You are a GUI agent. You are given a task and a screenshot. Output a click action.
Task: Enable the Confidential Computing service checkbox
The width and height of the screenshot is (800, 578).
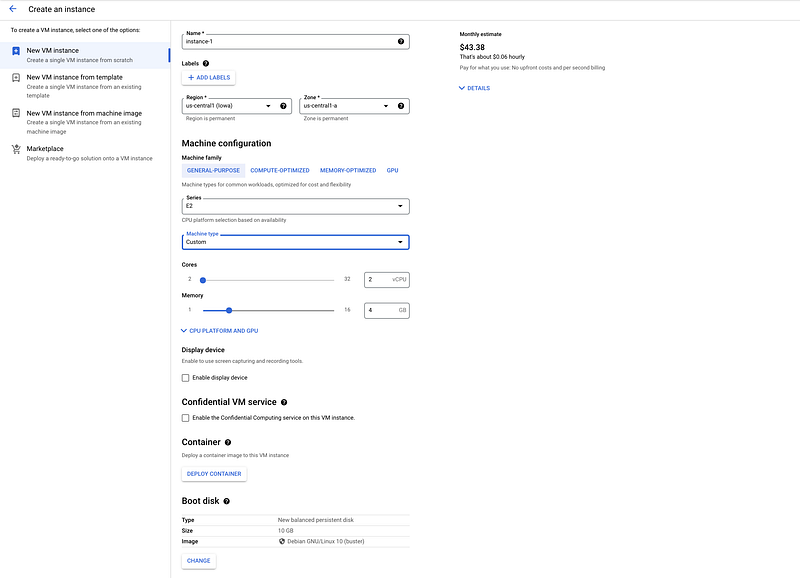point(186,418)
